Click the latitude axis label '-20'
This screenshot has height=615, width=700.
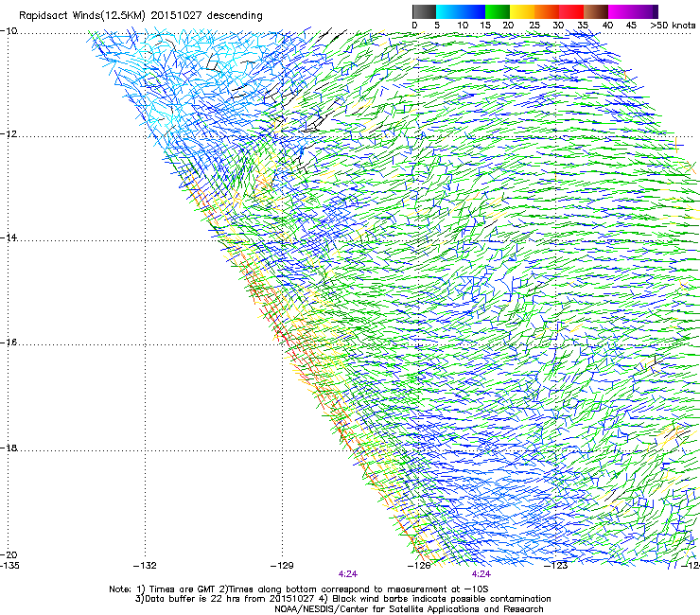(9, 554)
